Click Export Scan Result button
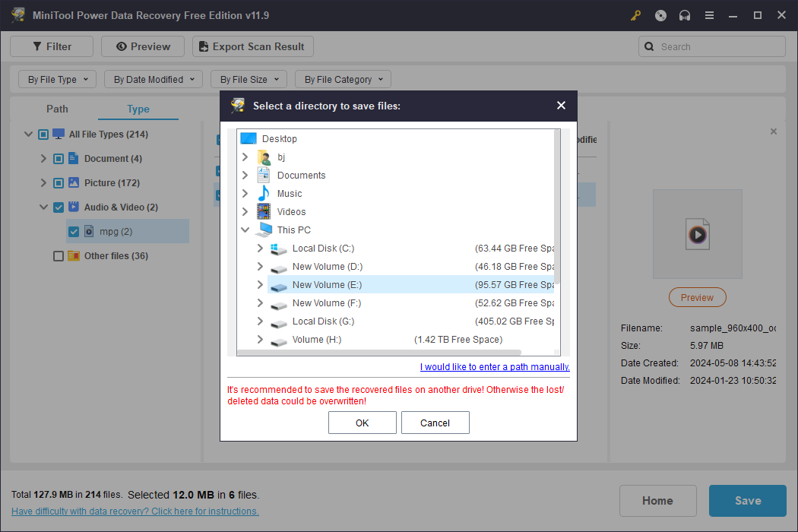The image size is (798, 532). point(253,46)
